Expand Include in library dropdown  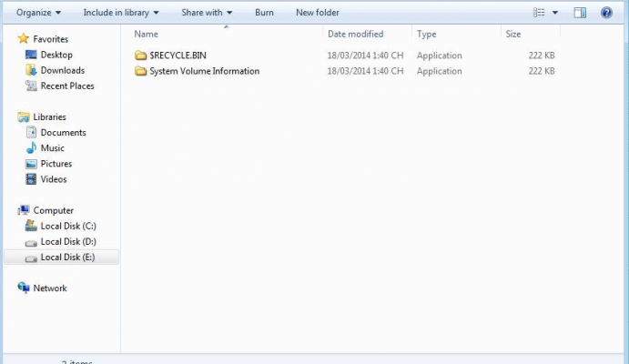(x=121, y=13)
